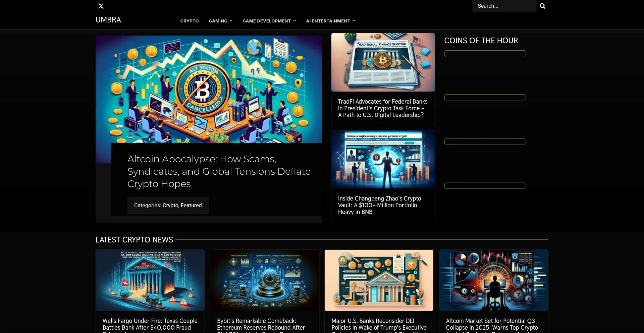The width and height of the screenshot is (644, 333).
Task: Open the Altcoin Apocalypse featured image
Action: pyautogui.click(x=209, y=89)
